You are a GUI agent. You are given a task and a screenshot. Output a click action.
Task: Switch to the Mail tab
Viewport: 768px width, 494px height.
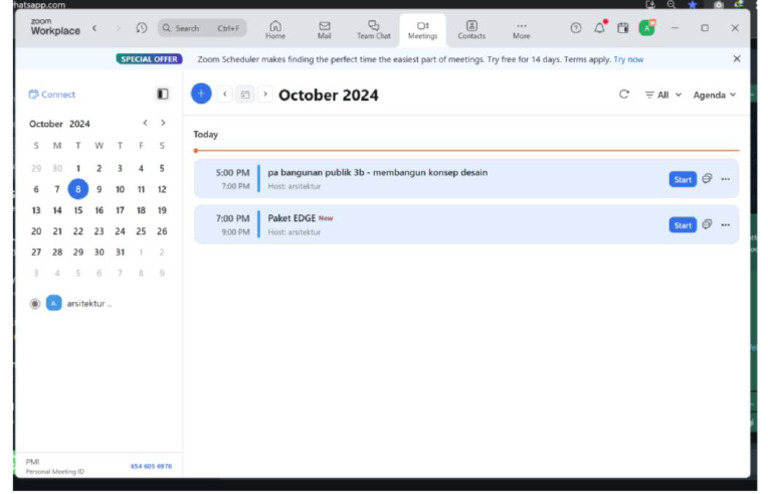(324, 29)
